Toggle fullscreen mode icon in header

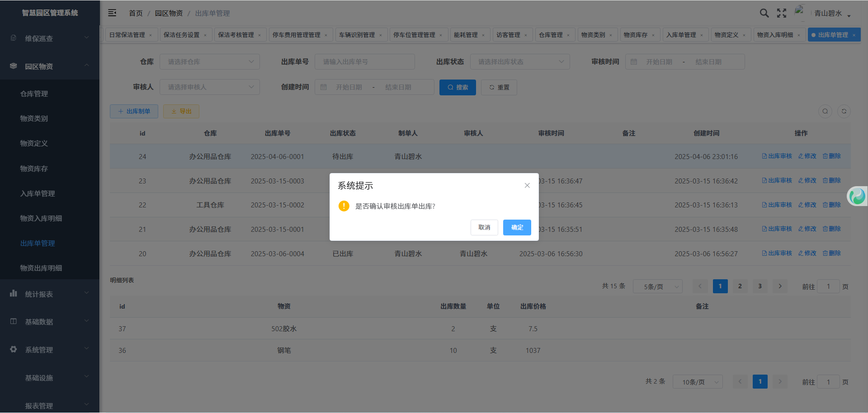(782, 13)
